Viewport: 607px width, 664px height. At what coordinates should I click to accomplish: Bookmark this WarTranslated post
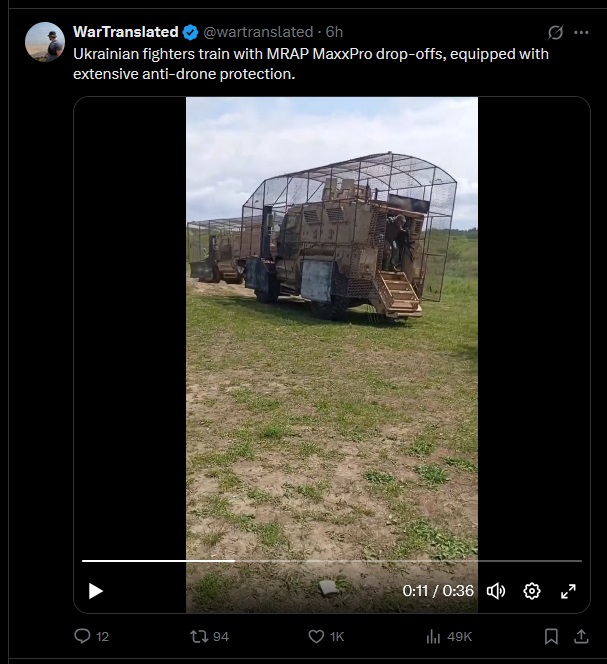click(x=551, y=636)
